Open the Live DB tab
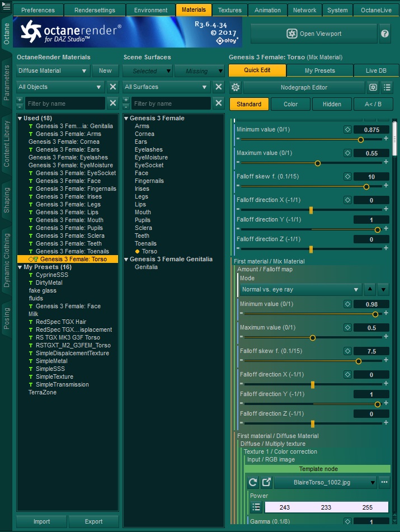This screenshot has width=400, height=532. [376, 70]
